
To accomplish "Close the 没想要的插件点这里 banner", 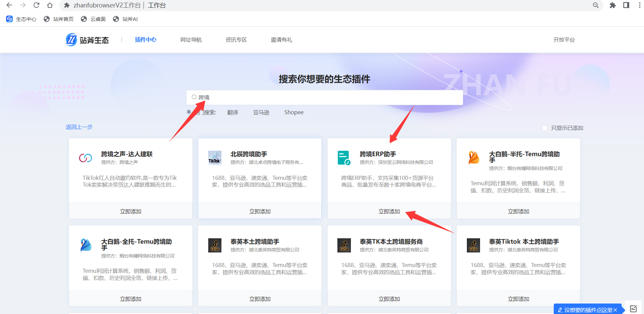I will tap(615, 310).
